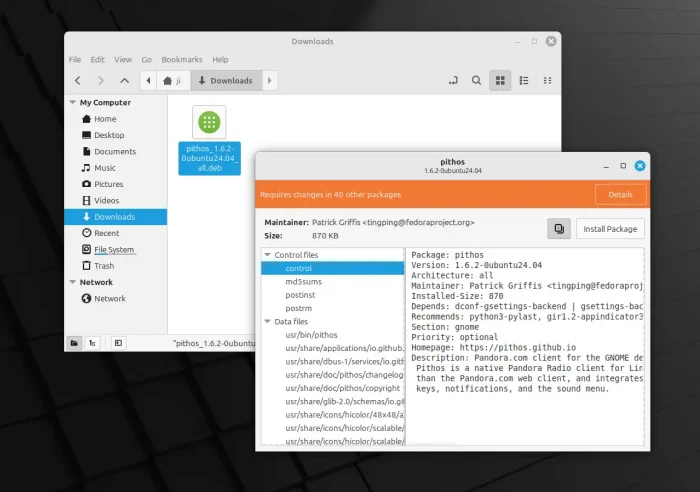Select usr/share/applications entry in Data files
Screen dimensions: 700x492
pyautogui.click(x=333, y=348)
